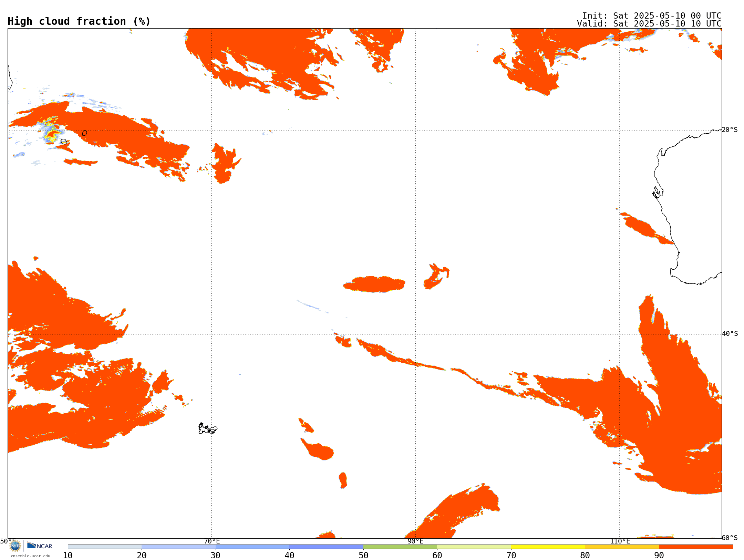Pick the 40–50 periwinkle blue colorbar segment
The height and width of the screenshot is (560, 744).
326,547
